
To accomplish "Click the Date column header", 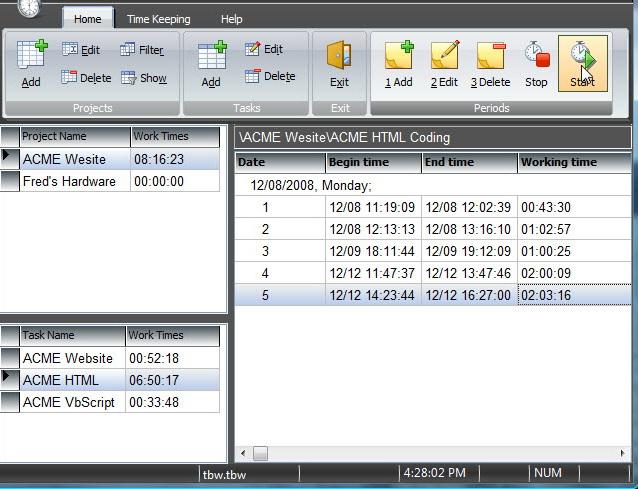I will click(x=280, y=162).
